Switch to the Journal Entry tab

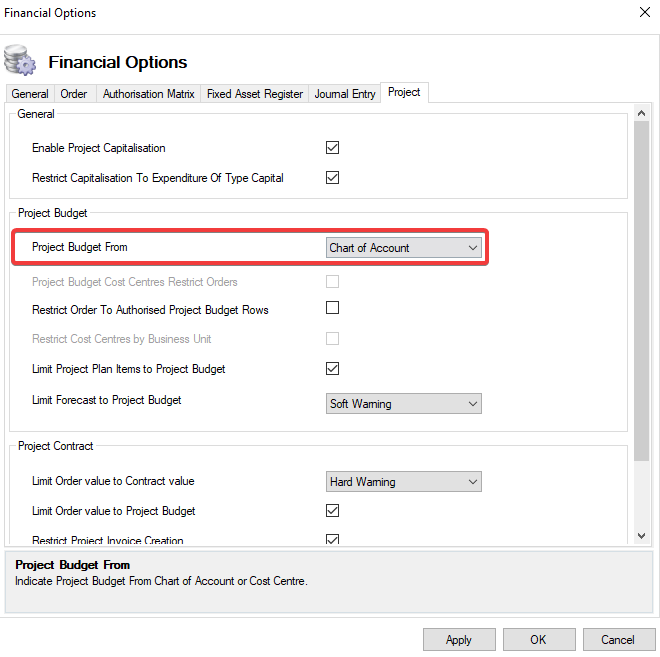point(345,94)
